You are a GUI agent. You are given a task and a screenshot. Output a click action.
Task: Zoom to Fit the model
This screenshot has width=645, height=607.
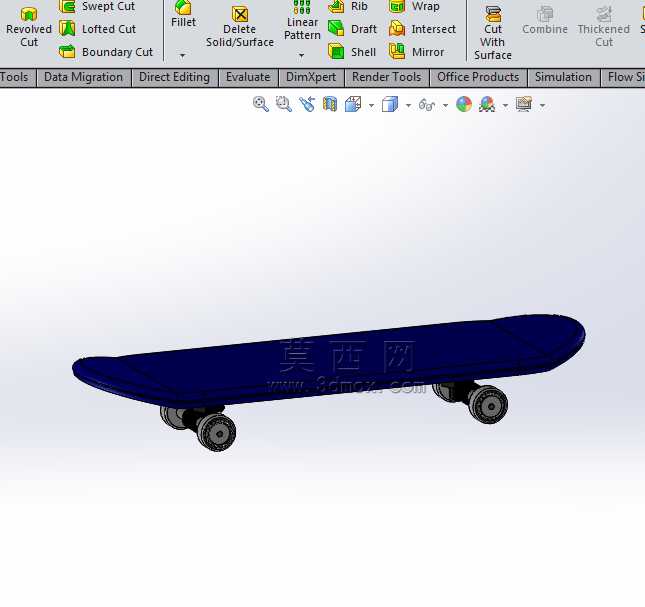click(261, 104)
